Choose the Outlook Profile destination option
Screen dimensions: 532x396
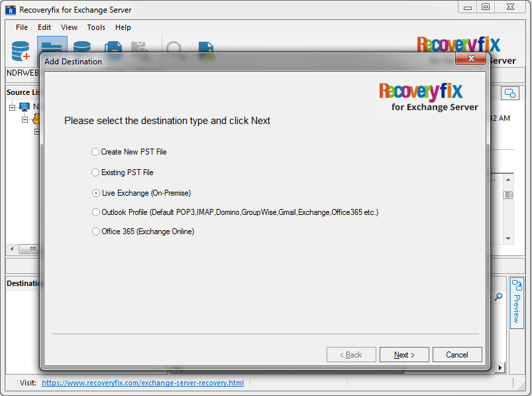coord(235,212)
